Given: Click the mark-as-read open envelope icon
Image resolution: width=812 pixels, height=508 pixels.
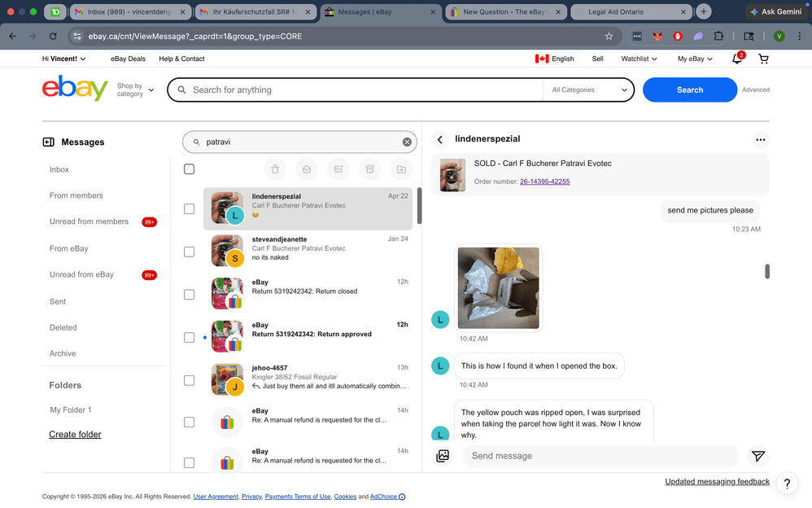Looking at the screenshot, I should pos(307,169).
